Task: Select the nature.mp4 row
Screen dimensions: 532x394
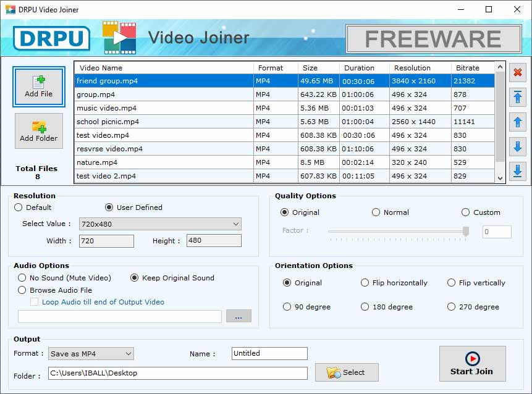Action: point(284,162)
